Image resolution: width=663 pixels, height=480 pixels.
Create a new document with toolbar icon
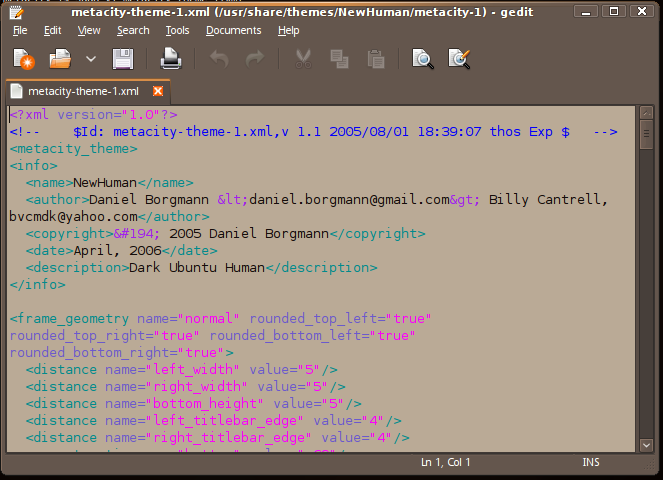coord(23,60)
